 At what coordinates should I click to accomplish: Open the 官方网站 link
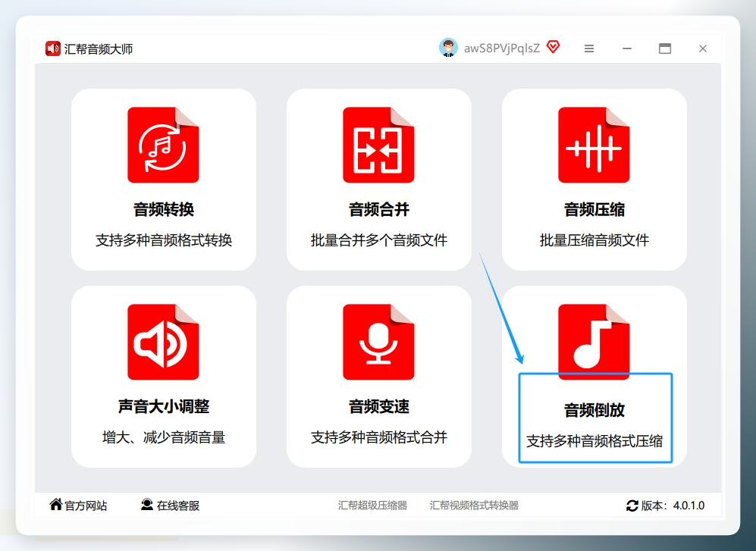(x=86, y=506)
